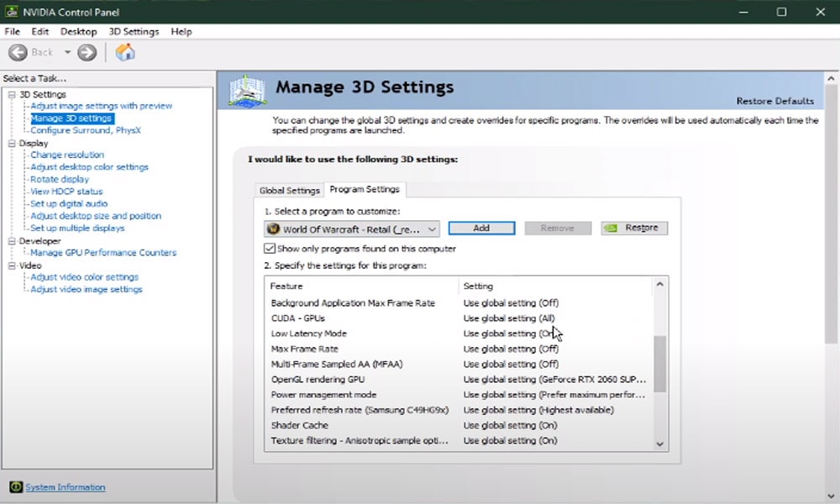Open View HDCP status
Viewport: 840px width, 504px height.
click(66, 192)
